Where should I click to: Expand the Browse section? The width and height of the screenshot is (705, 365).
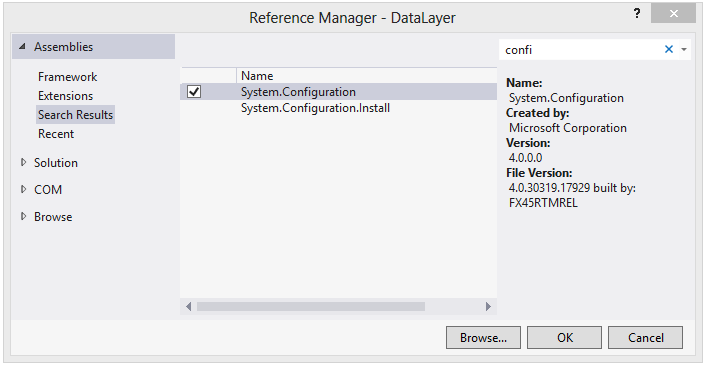coord(23,217)
